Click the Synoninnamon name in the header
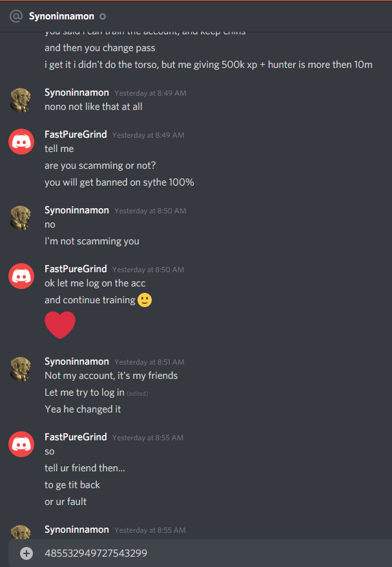Image resolution: width=392 pixels, height=567 pixels. pos(61,16)
